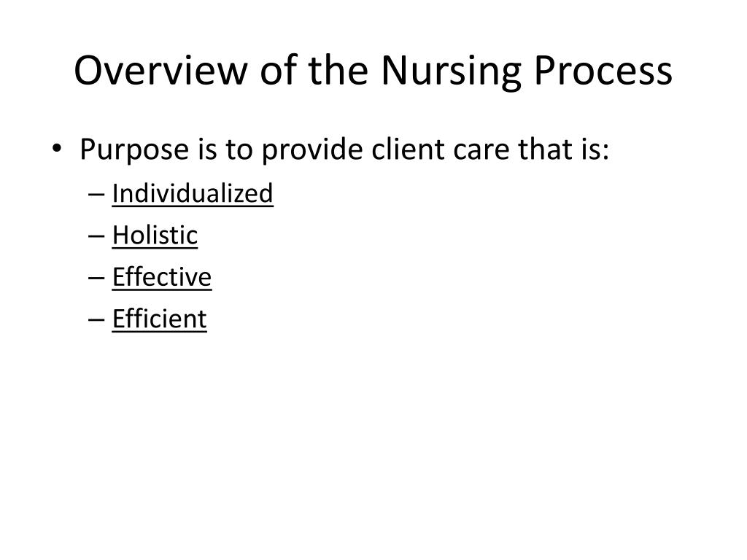Click the slide title Overview of the Nursing Process

point(373,71)
